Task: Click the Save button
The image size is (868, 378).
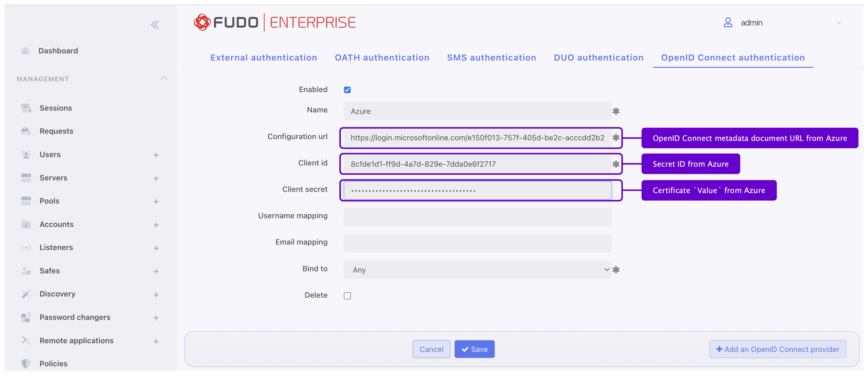Action: coord(474,349)
